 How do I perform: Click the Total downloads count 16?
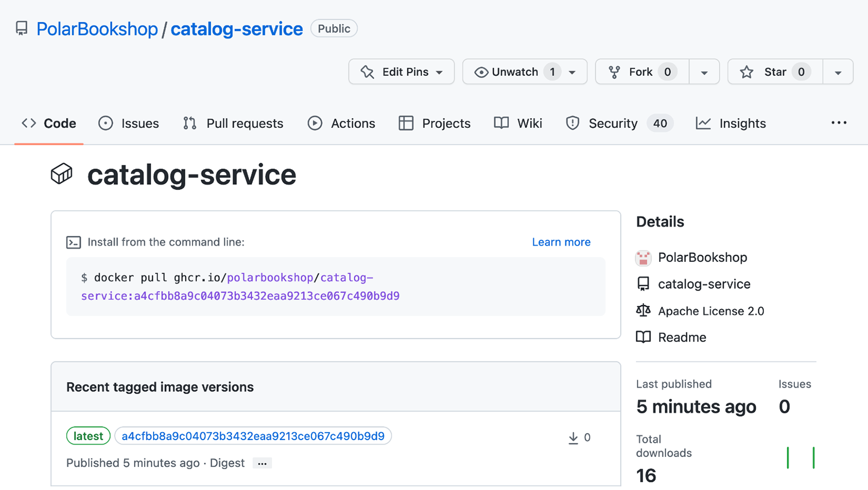[x=646, y=475]
